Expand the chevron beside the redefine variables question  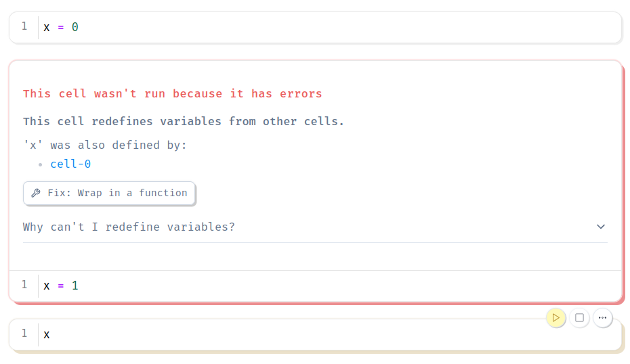pyautogui.click(x=600, y=227)
